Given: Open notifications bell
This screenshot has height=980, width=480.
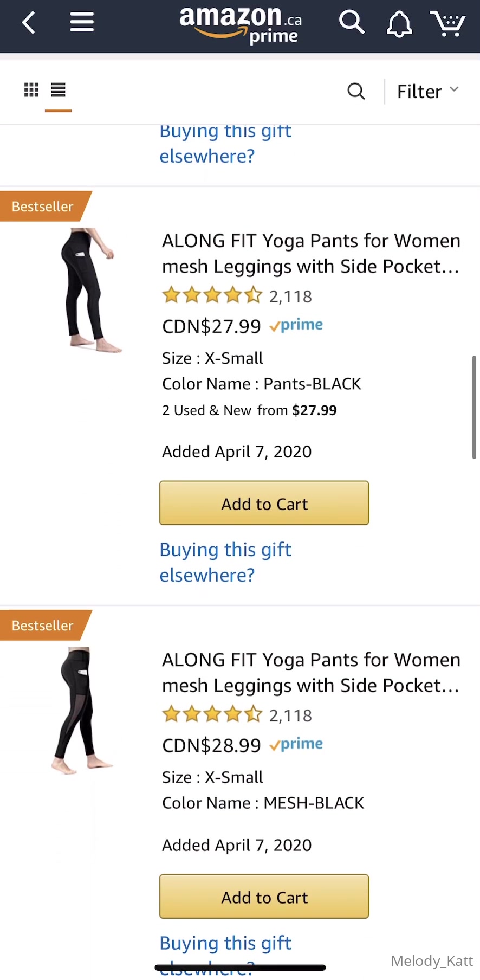Looking at the screenshot, I should point(399,24).
